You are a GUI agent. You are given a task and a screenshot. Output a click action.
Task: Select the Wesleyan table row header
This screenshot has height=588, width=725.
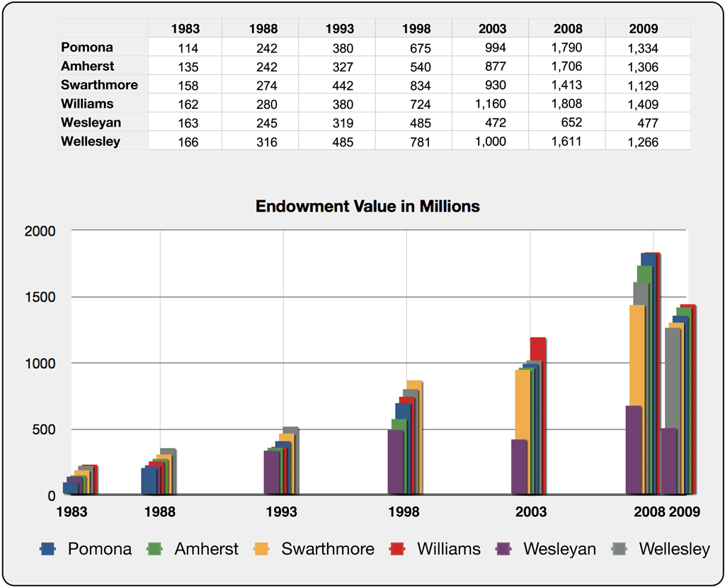[x=103, y=122]
